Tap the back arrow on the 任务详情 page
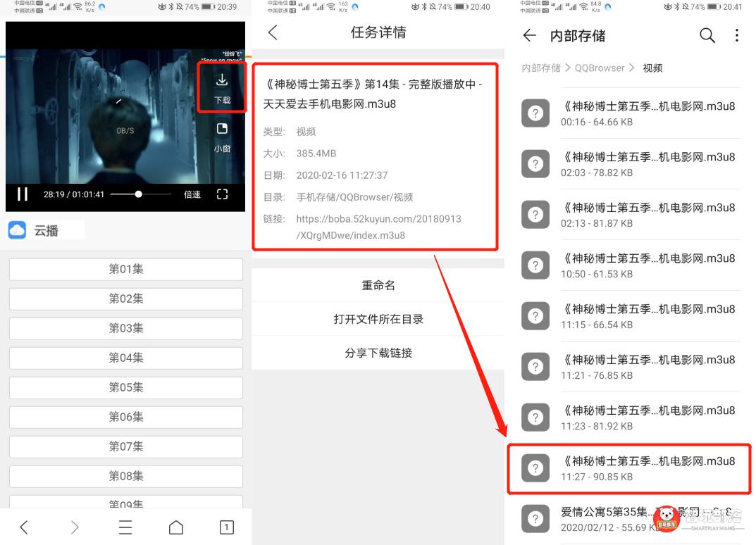This screenshot has width=756, height=545. (273, 32)
